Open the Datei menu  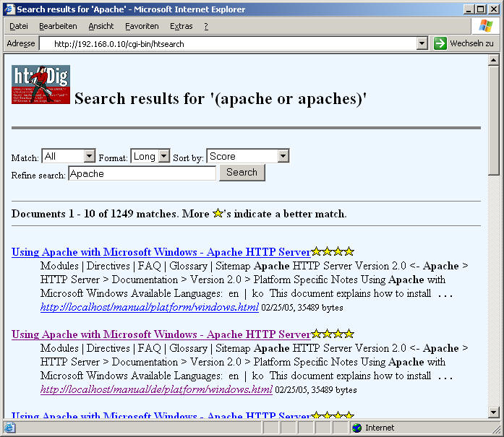(x=19, y=26)
